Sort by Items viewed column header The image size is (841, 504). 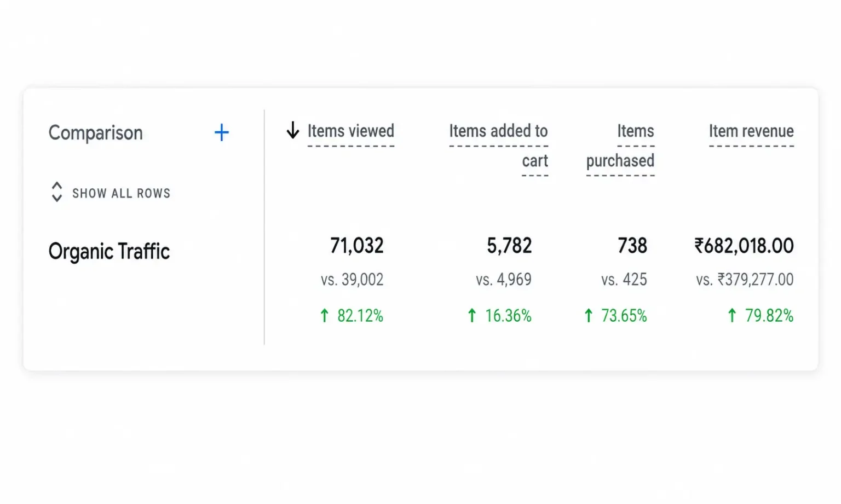[x=350, y=131]
